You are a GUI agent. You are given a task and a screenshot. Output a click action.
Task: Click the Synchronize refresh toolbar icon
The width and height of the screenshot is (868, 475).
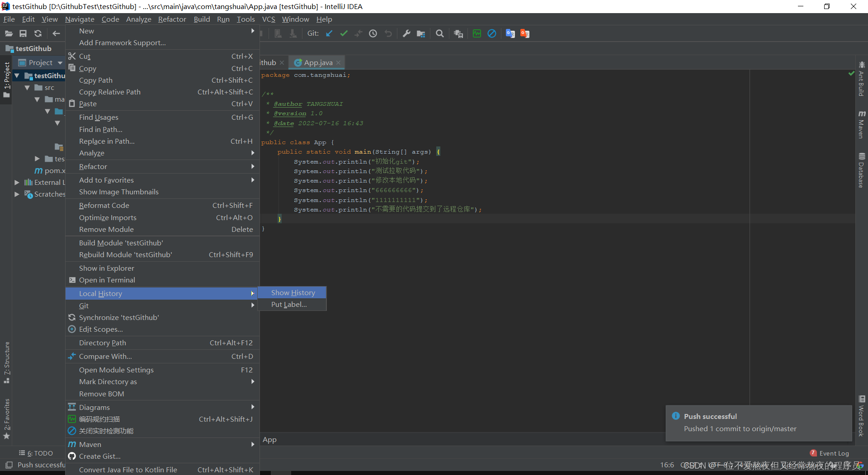click(38, 33)
